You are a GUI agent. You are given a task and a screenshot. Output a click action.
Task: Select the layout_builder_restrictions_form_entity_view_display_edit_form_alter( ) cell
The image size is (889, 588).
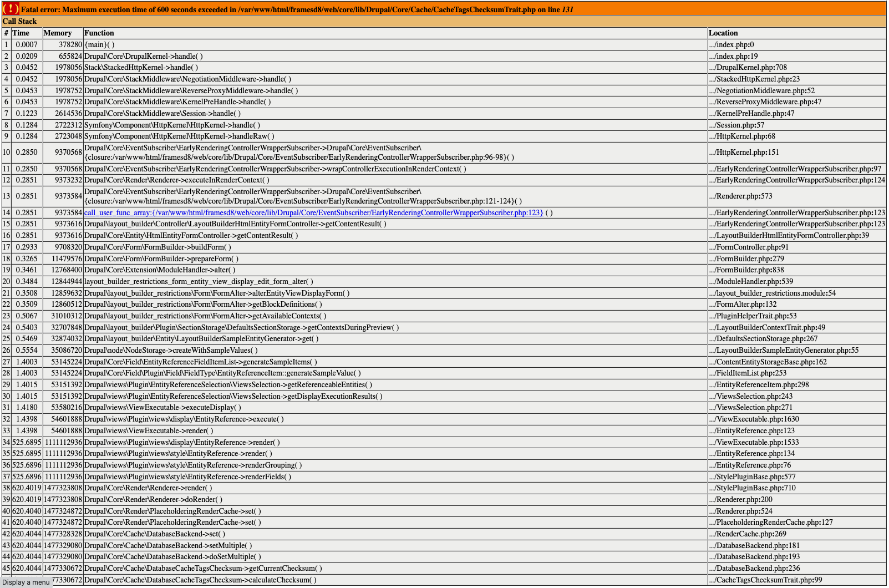pos(395,282)
